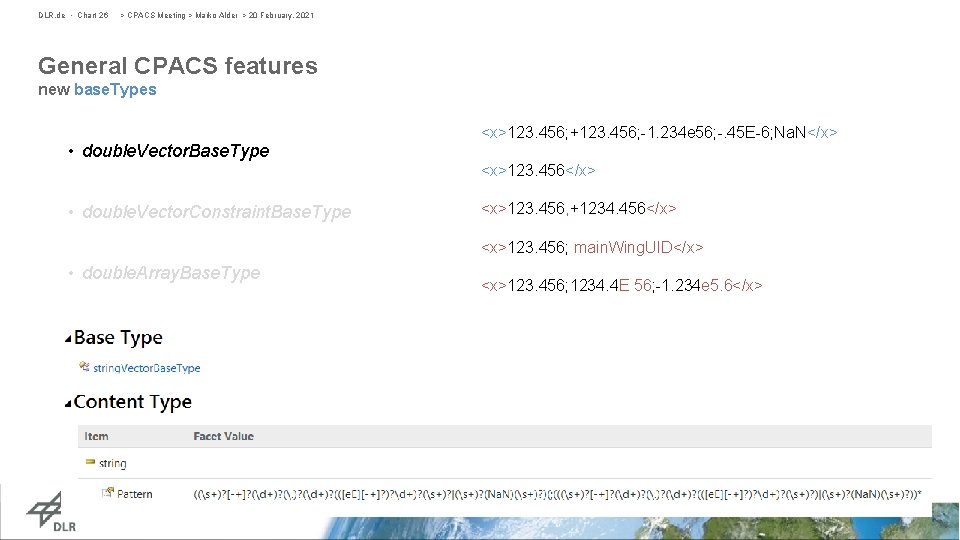The width and height of the screenshot is (960, 540).
Task: Click the stringVectorBaseType type icon
Action: [x=84, y=367]
